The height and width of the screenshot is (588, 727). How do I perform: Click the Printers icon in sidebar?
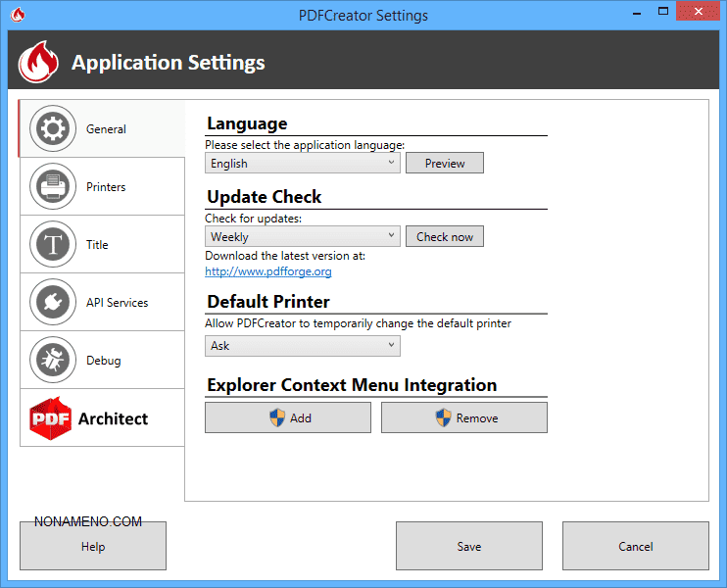(x=53, y=186)
